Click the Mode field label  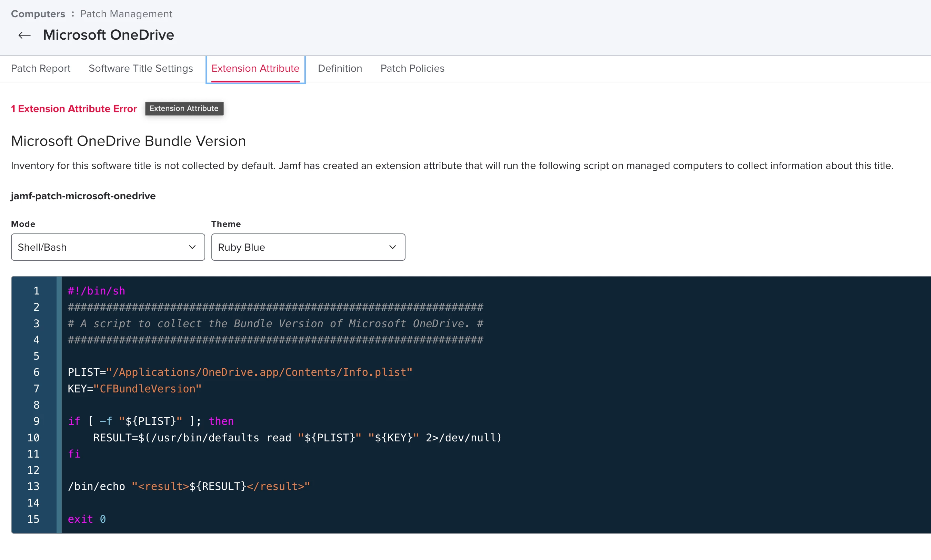click(x=23, y=224)
